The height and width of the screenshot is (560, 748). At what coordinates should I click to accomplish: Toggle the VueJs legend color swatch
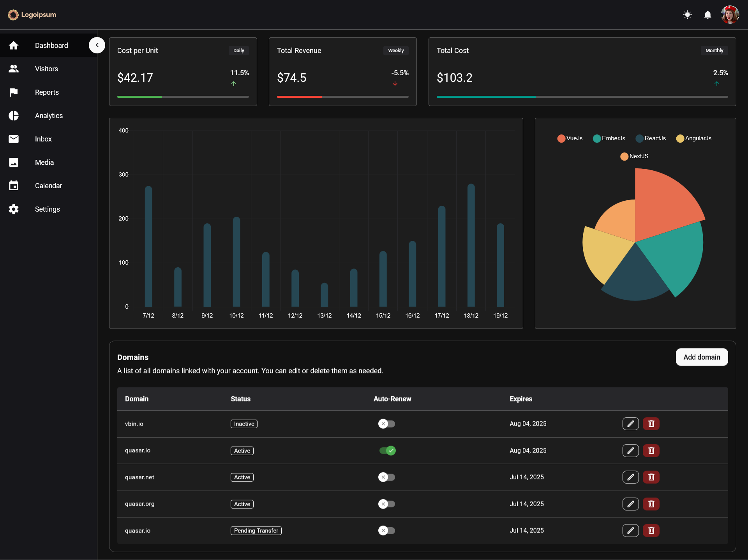[561, 138]
